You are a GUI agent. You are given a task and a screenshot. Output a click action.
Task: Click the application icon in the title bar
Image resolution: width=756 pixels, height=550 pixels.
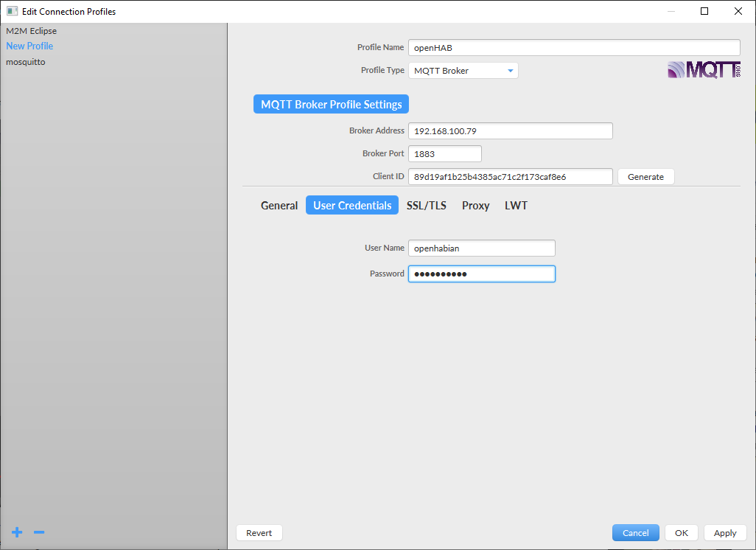pyautogui.click(x=11, y=10)
